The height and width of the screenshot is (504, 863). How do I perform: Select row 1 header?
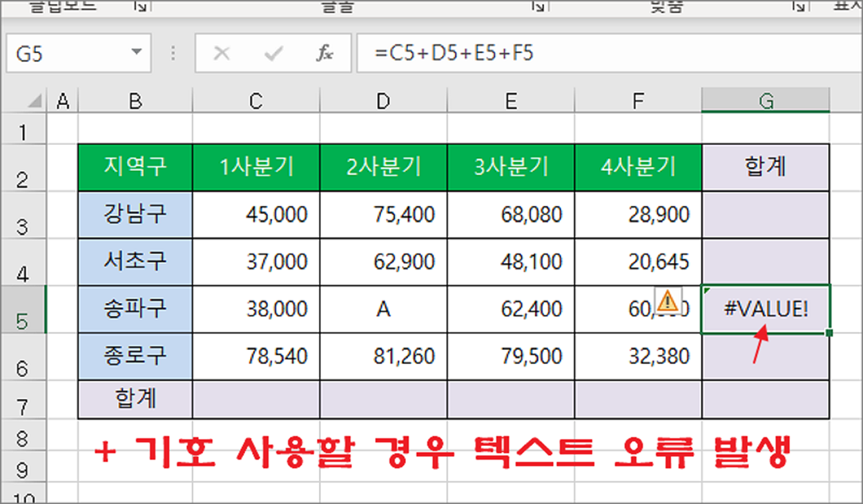coord(23,130)
